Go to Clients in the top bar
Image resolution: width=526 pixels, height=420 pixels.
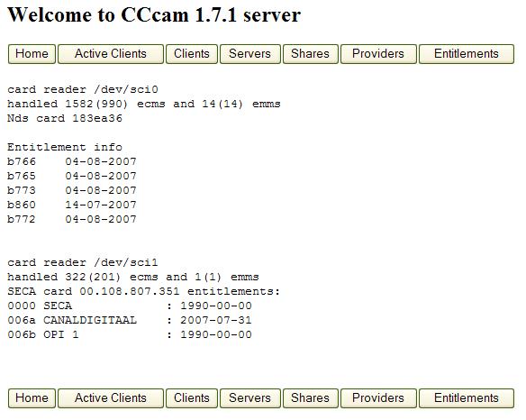coord(192,54)
